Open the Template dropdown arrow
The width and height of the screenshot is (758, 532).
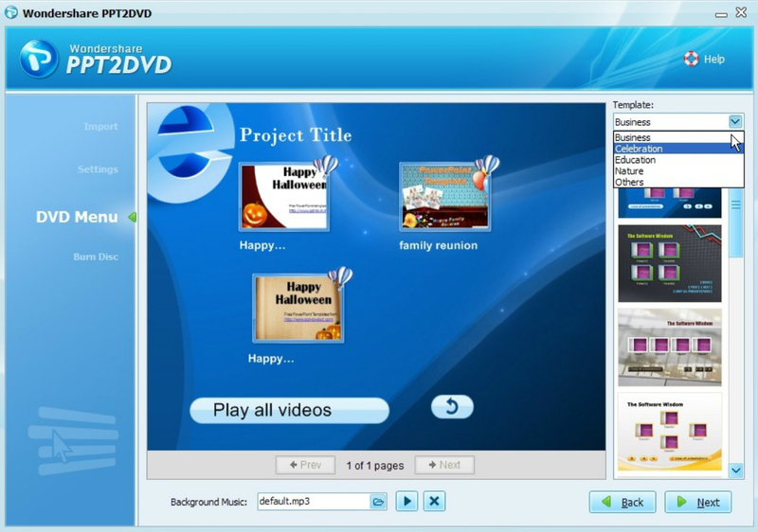click(735, 122)
